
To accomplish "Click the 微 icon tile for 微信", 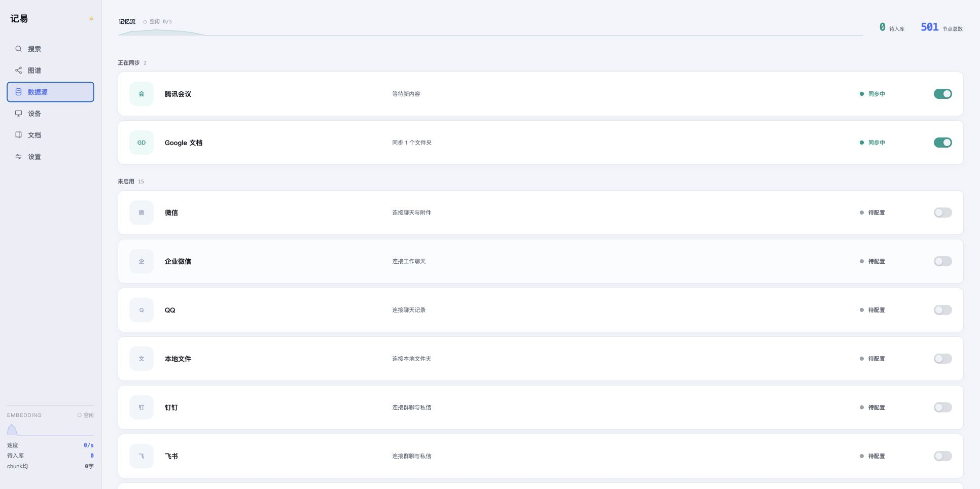I will [142, 213].
